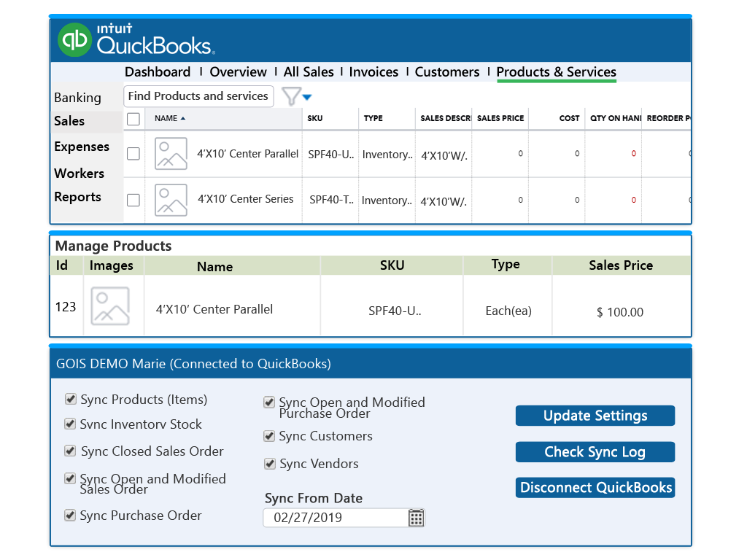The width and height of the screenshot is (747, 560).
Task: Click product image in Manage Products row 123
Action: [110, 306]
